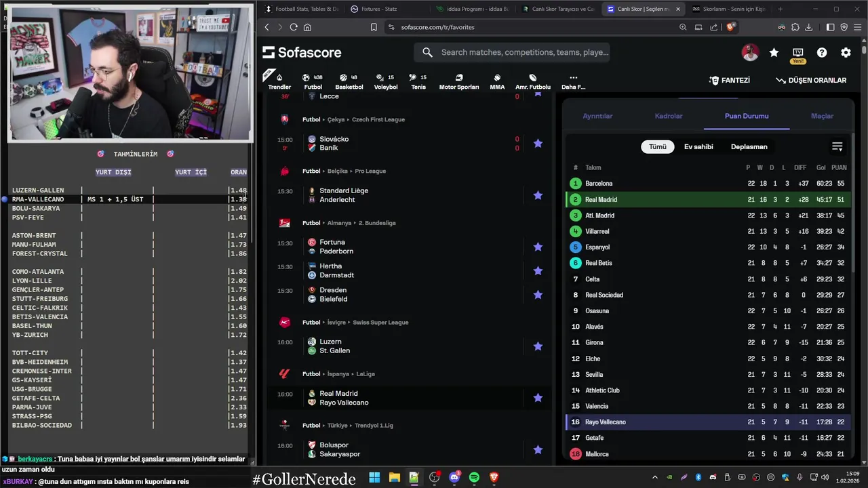Open favorites via header star icon
Viewport: 868px width, 488px height.
(x=774, y=52)
